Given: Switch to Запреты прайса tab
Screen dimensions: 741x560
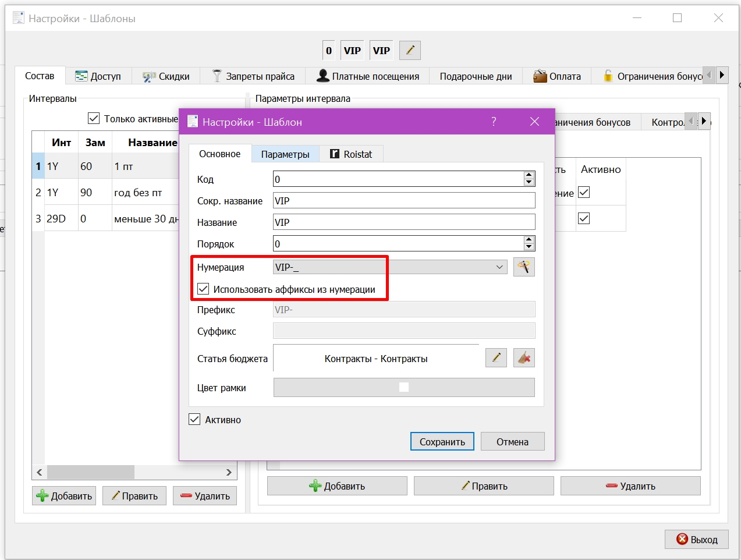Looking at the screenshot, I should (253, 76).
